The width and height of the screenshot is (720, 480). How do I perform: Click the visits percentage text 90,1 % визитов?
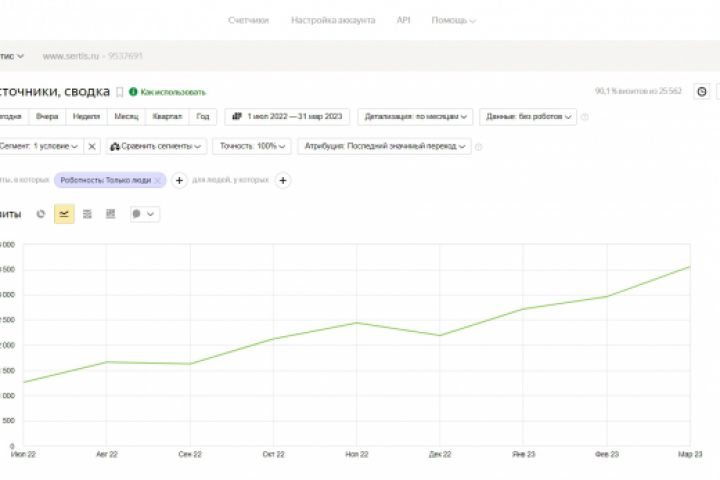coord(638,91)
